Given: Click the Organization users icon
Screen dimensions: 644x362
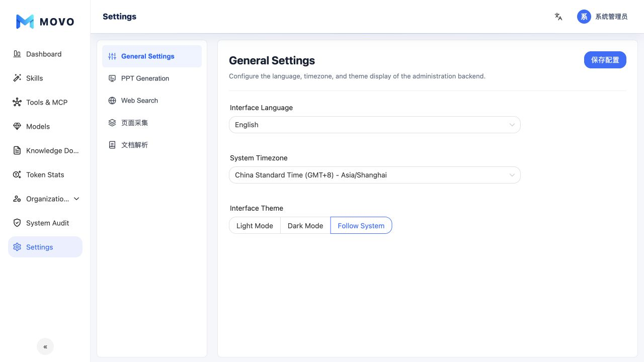Looking at the screenshot, I should [x=17, y=199].
